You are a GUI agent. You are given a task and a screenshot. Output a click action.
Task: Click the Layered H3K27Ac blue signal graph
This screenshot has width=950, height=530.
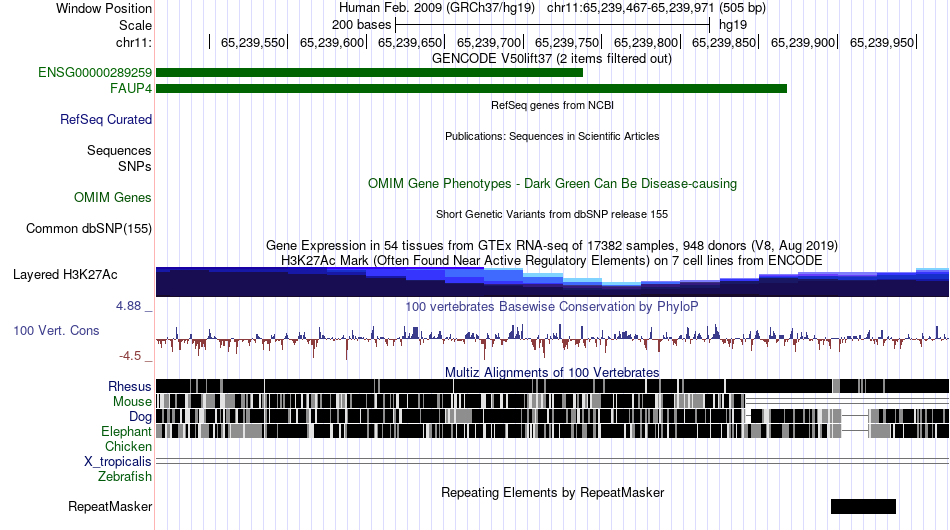pos(553,282)
